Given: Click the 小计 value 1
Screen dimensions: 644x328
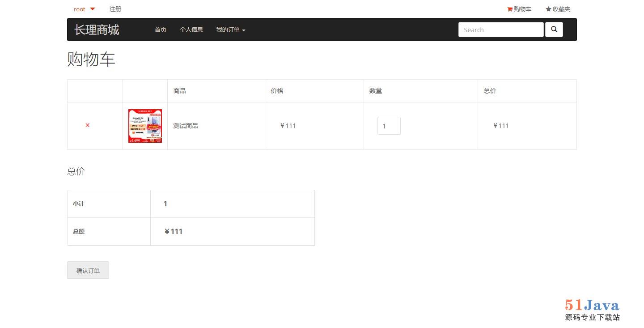Looking at the screenshot, I should 165,204.
